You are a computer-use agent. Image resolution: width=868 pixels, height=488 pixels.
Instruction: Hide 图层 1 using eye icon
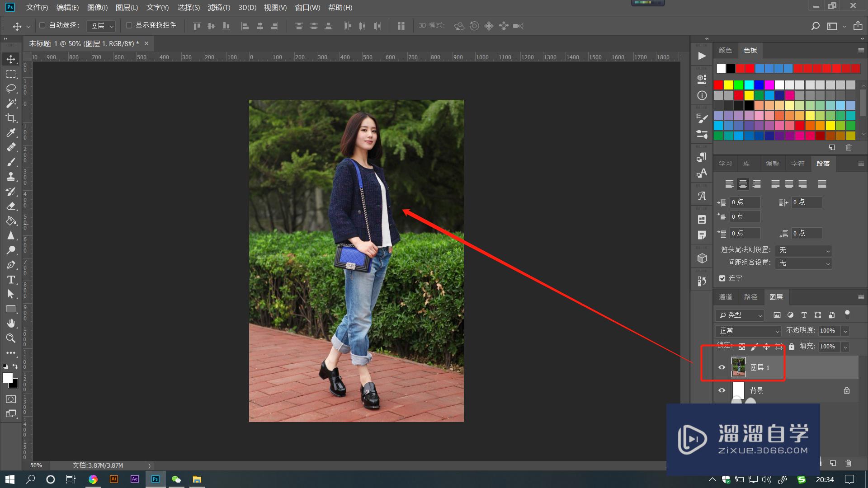click(722, 367)
